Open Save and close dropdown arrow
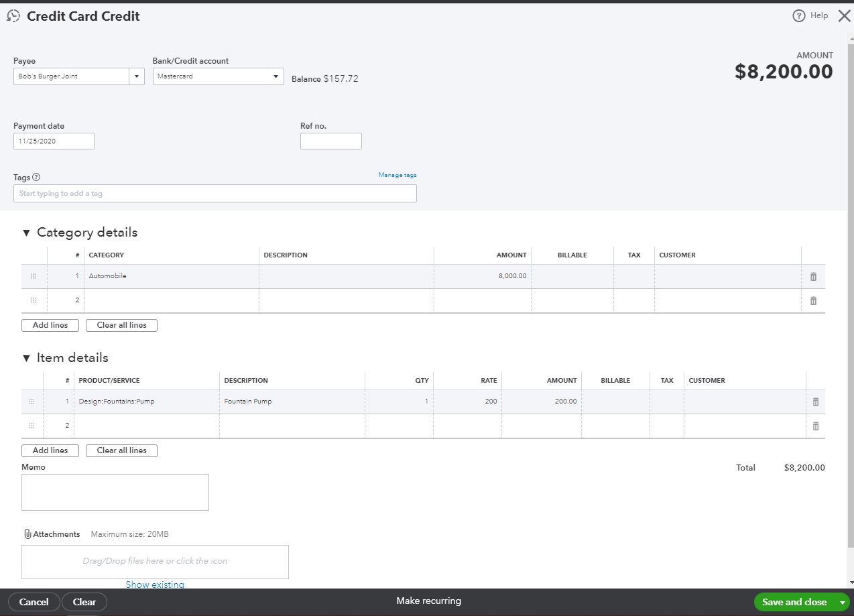Screen dimensions: 854x616 pyautogui.click(x=842, y=602)
